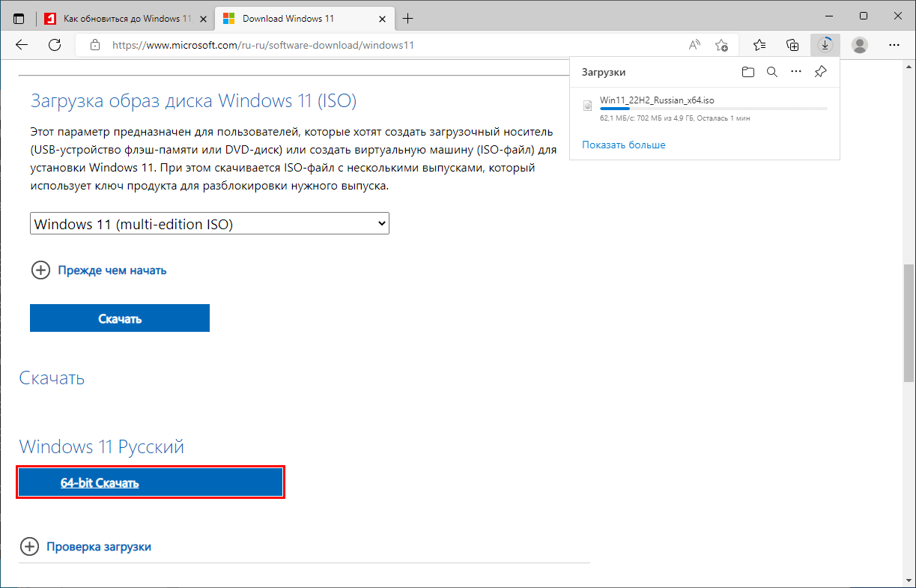Click the ISO file icon in downloads

point(588,106)
